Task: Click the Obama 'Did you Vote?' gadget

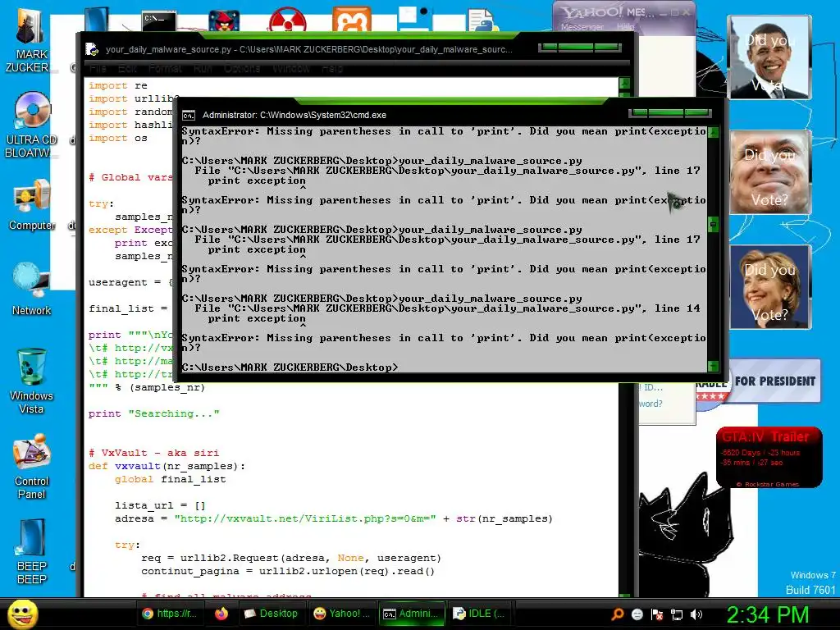Action: point(769,57)
